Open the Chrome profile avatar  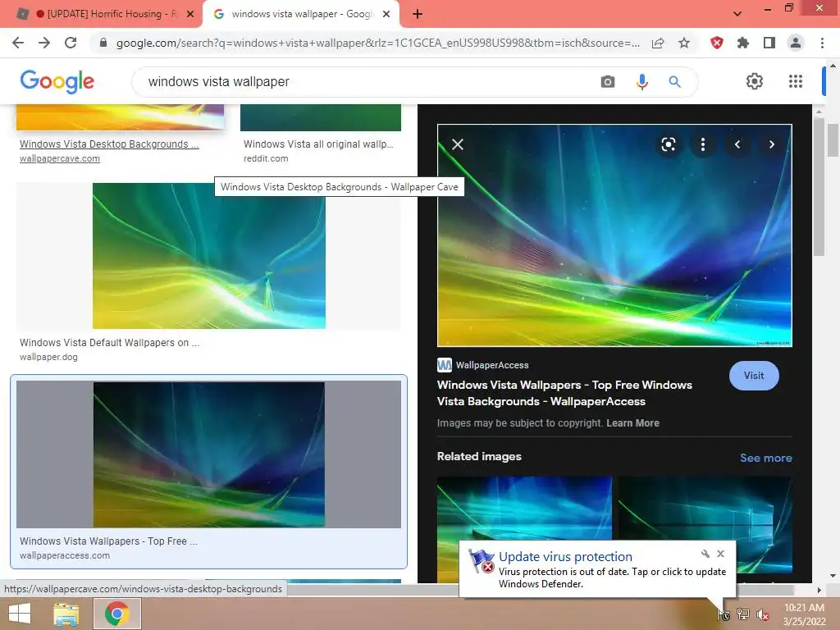point(796,43)
